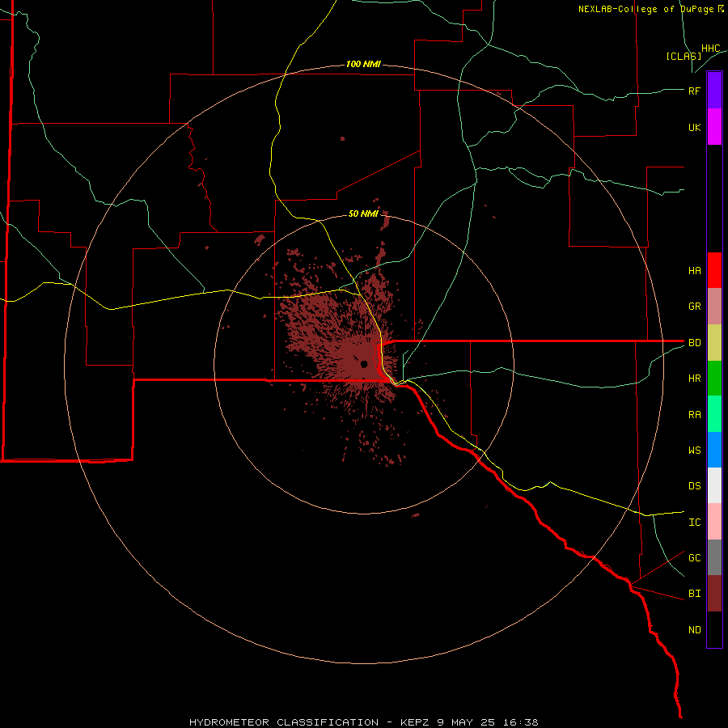The height and width of the screenshot is (728, 728).
Task: Click the RF legend label
Action: [694, 91]
